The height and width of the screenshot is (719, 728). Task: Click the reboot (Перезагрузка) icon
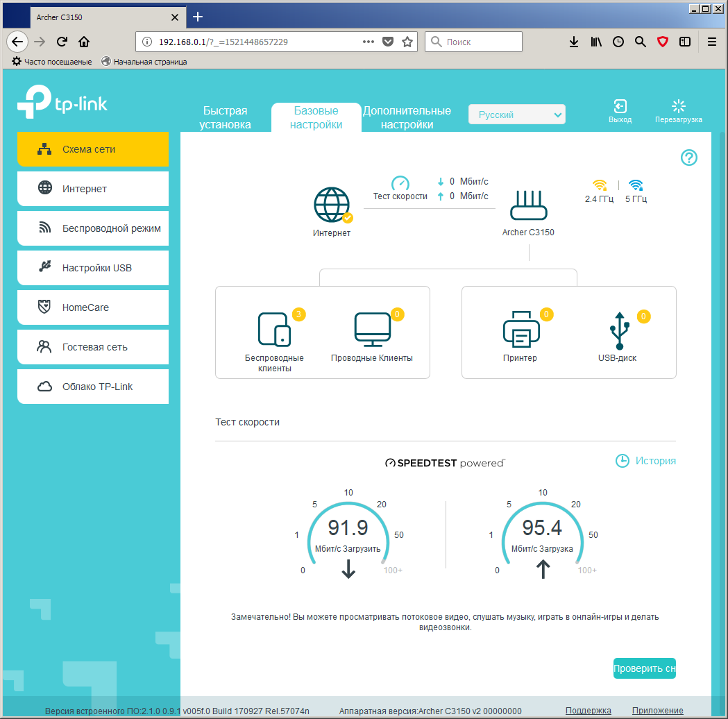coord(678,106)
